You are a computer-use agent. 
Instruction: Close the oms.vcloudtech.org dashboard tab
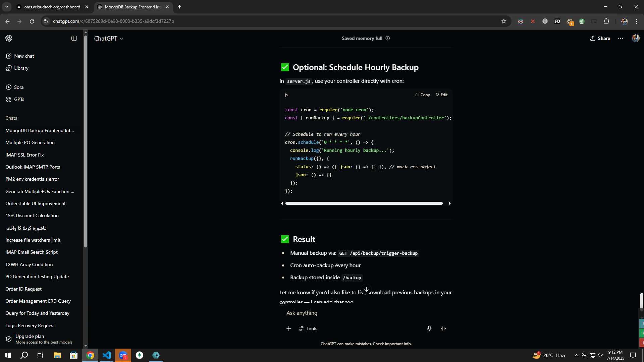(x=87, y=7)
